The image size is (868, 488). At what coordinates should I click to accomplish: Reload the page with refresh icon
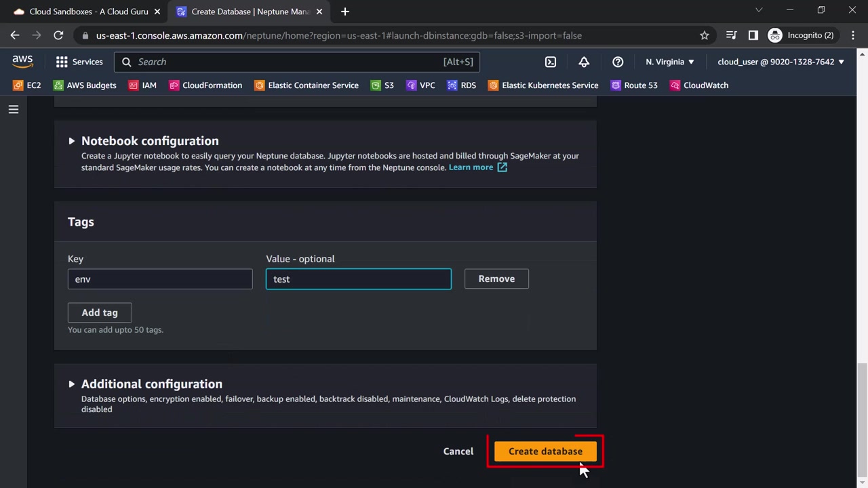click(58, 35)
